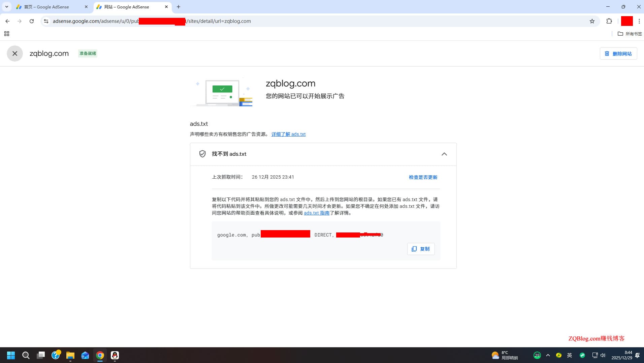
Task: Open the volume speaker tray icon
Action: point(603,355)
